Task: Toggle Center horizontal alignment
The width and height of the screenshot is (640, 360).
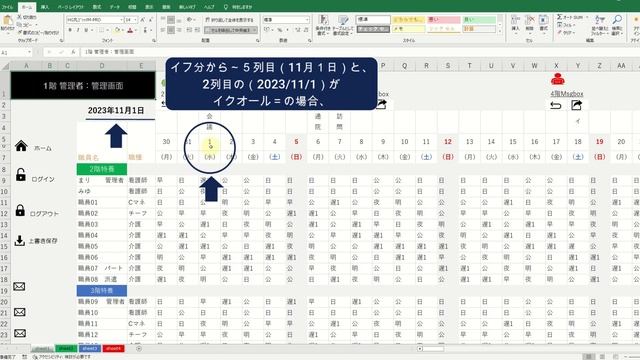Action: click(171, 30)
